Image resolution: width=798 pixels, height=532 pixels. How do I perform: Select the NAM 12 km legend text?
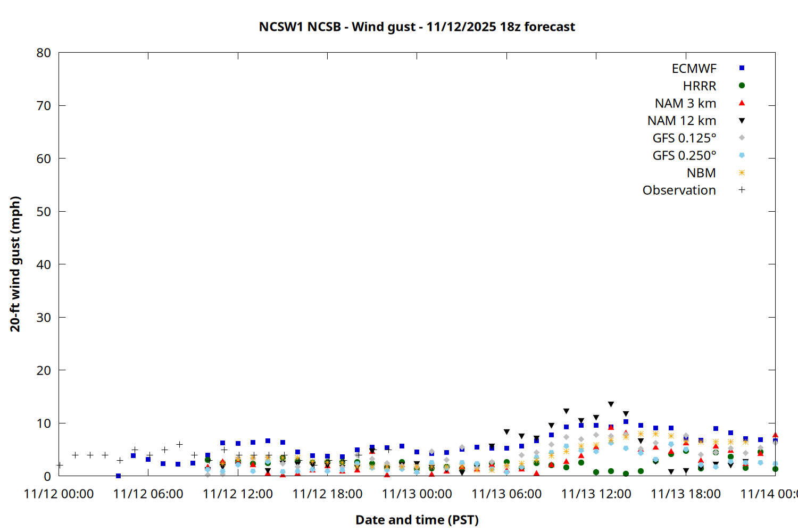point(681,121)
